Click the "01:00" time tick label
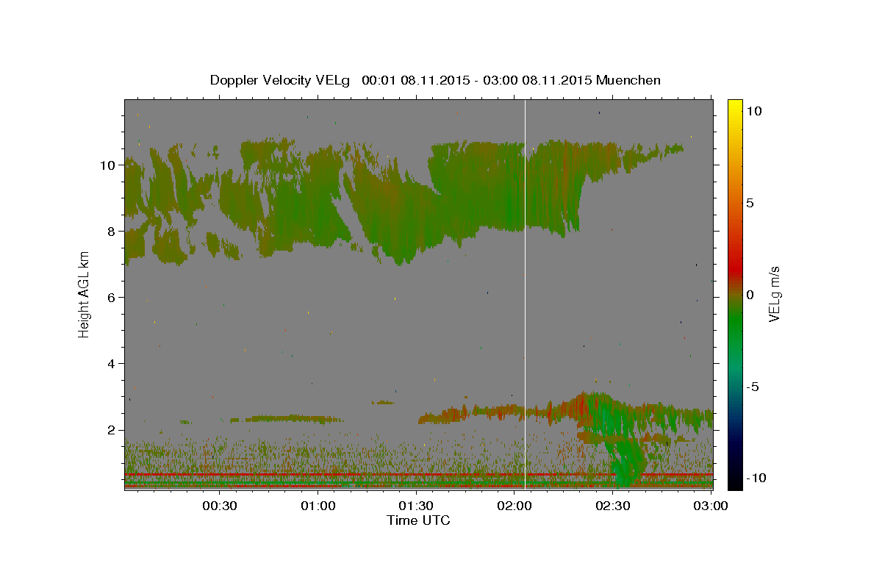Screen dimensions: 882x588 click(318, 506)
